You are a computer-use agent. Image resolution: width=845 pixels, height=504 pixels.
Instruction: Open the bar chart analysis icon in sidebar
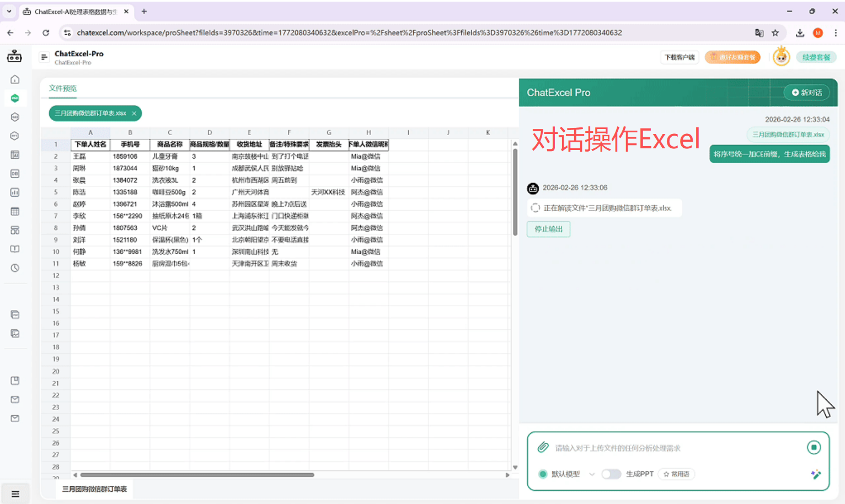tap(15, 192)
